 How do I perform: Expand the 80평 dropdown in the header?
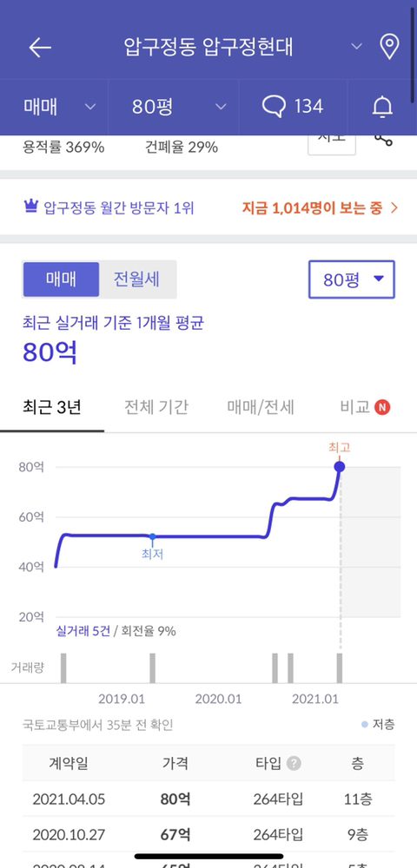[180, 107]
